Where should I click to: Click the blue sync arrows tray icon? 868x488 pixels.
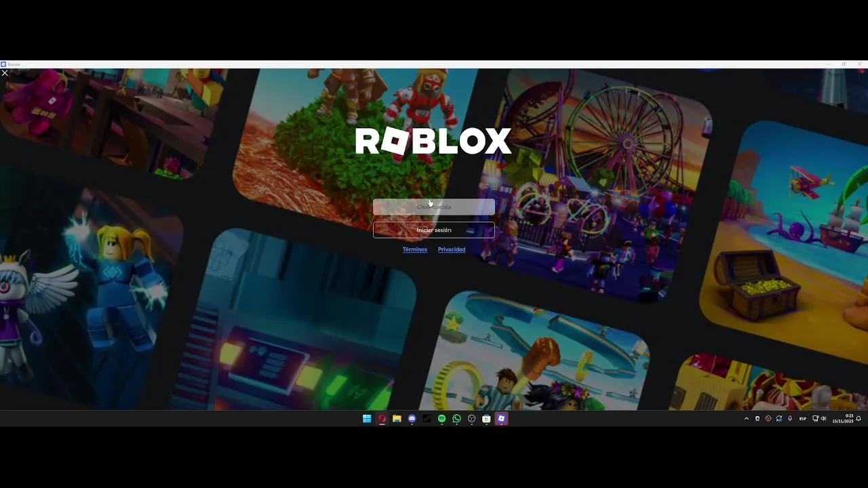[x=779, y=419]
